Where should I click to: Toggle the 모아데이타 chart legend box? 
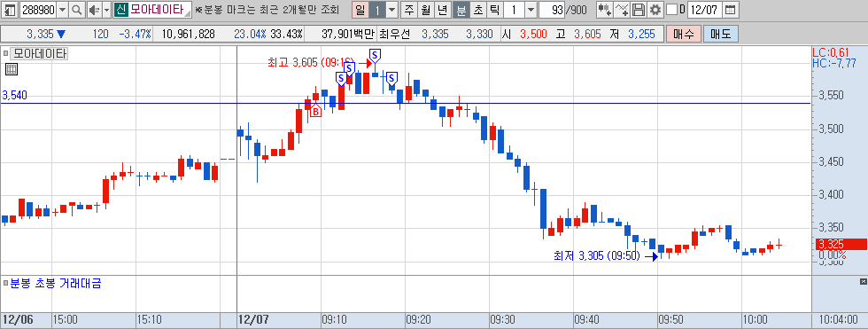[6, 54]
